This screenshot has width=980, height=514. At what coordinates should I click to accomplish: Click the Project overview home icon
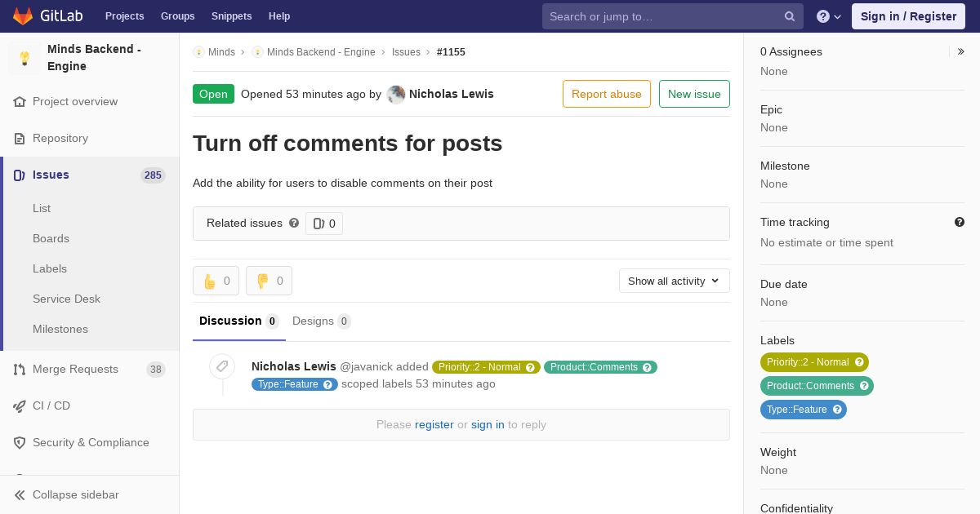pyautogui.click(x=20, y=102)
